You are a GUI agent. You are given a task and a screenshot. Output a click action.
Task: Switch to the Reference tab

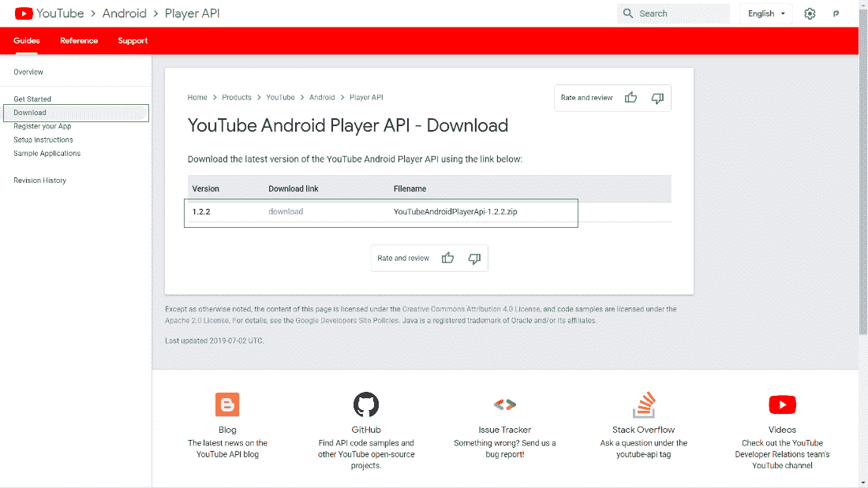click(79, 41)
